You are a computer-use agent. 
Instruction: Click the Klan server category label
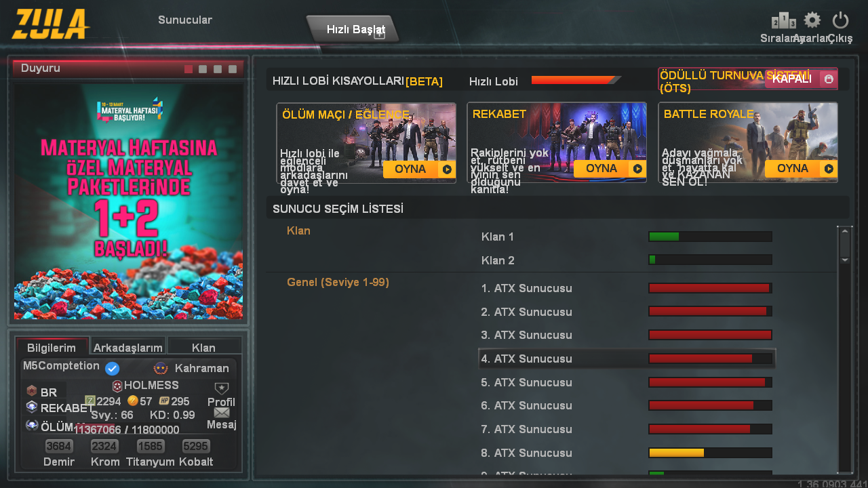click(298, 230)
